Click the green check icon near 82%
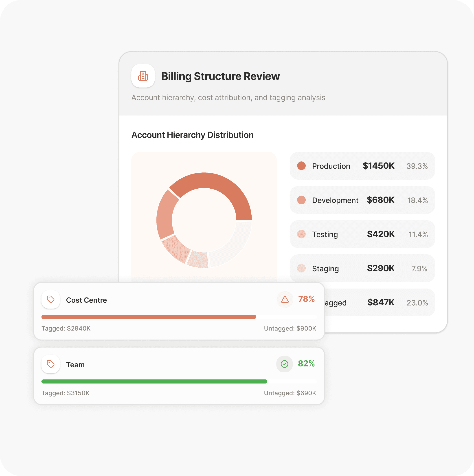This screenshot has height=476, width=474. click(284, 364)
